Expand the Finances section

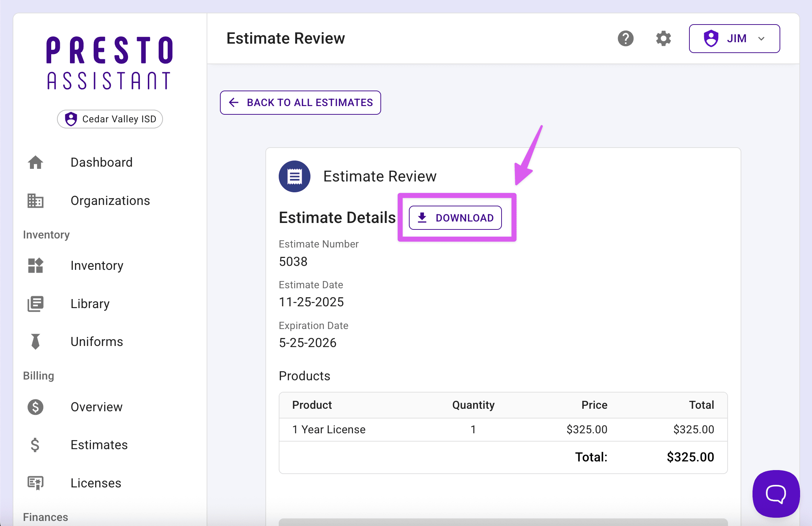(45, 517)
